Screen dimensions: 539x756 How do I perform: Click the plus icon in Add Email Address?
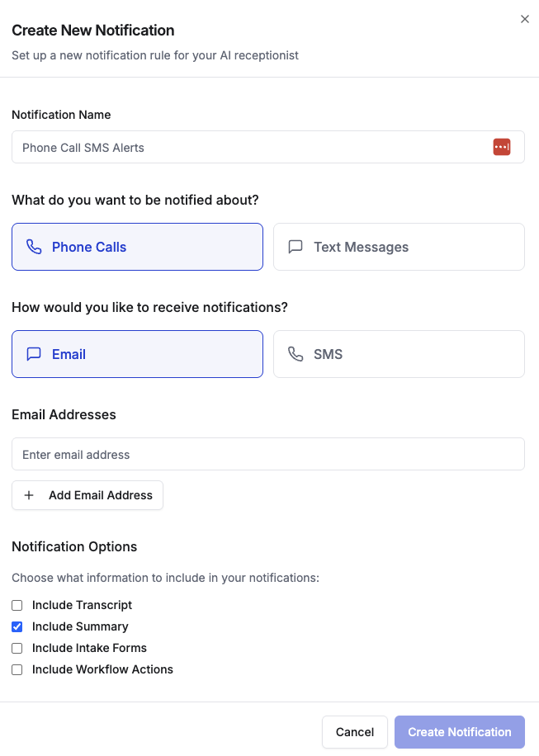pos(29,495)
